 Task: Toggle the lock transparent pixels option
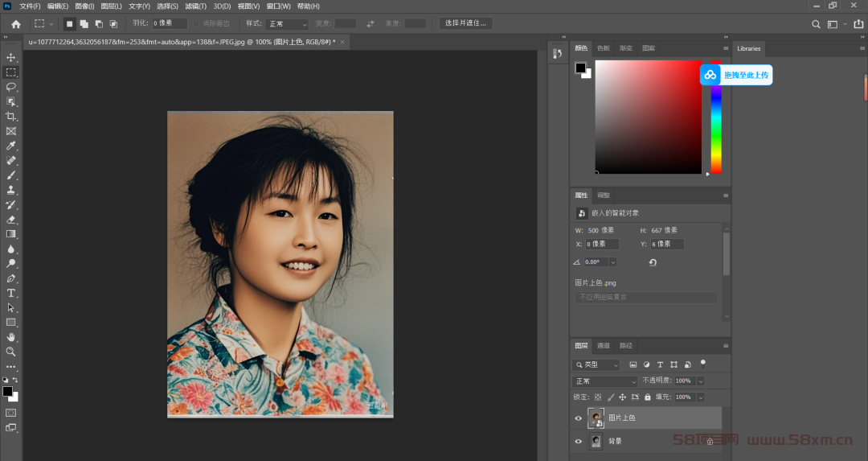click(598, 397)
